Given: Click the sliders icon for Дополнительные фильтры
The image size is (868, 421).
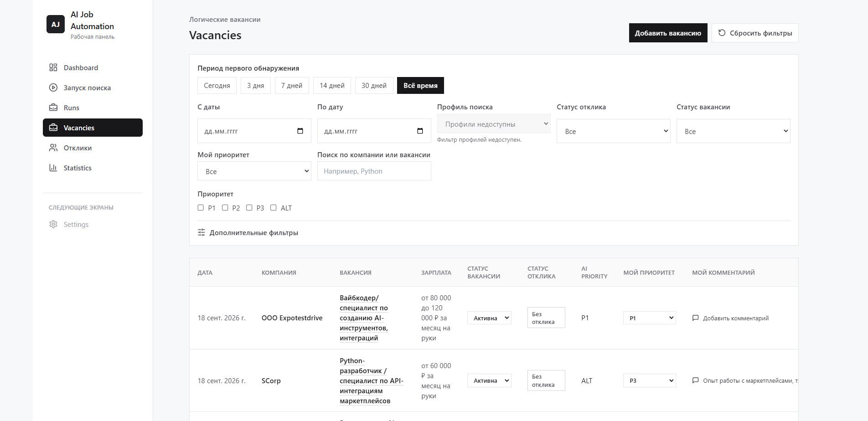Looking at the screenshot, I should tap(201, 232).
